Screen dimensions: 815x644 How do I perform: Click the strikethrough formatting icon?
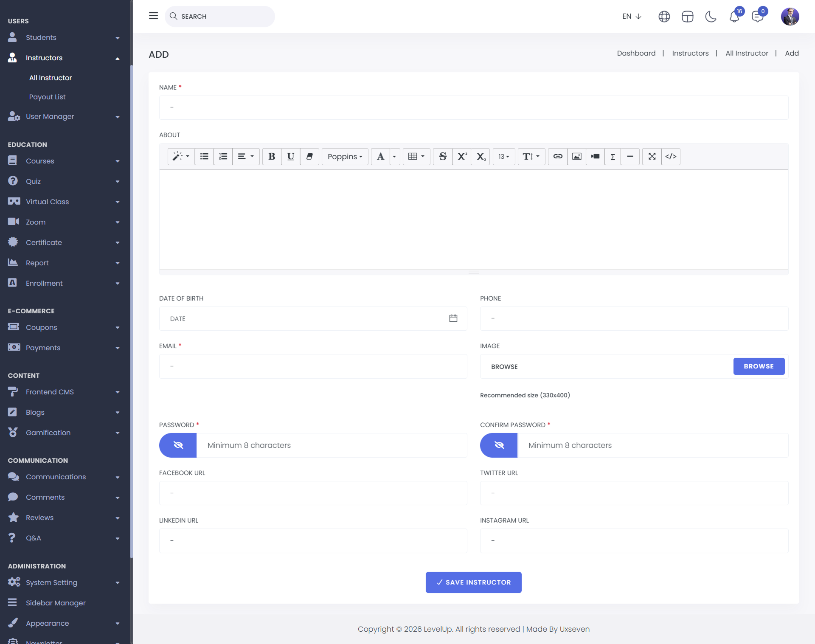(443, 157)
